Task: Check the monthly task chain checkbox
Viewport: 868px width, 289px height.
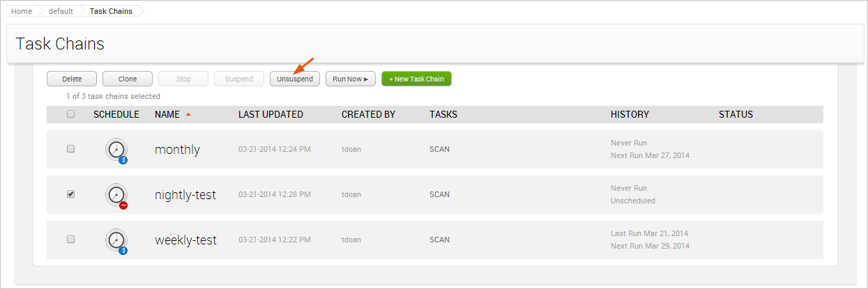Action: coord(70,149)
